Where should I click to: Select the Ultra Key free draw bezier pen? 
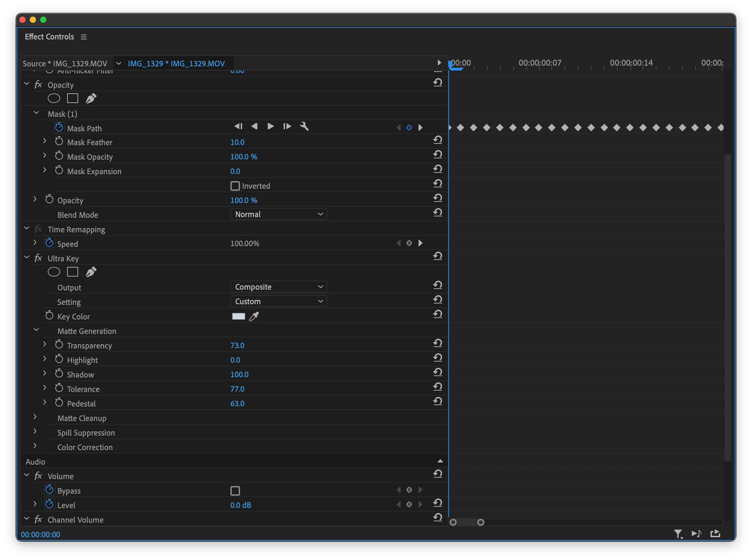tap(91, 272)
